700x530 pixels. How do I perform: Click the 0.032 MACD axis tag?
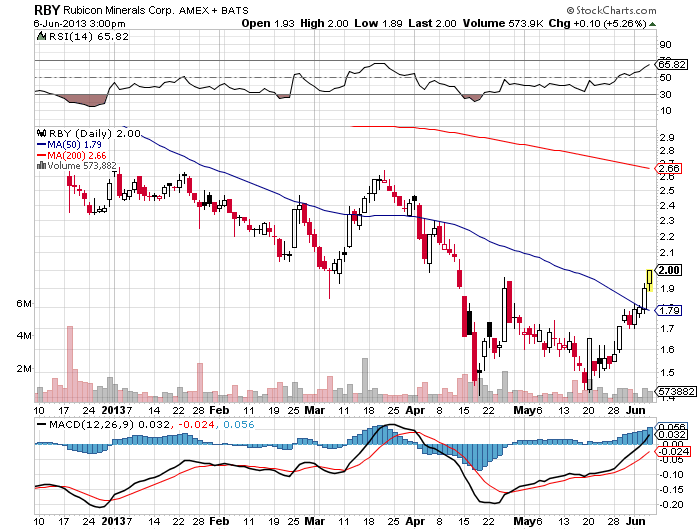672,434
